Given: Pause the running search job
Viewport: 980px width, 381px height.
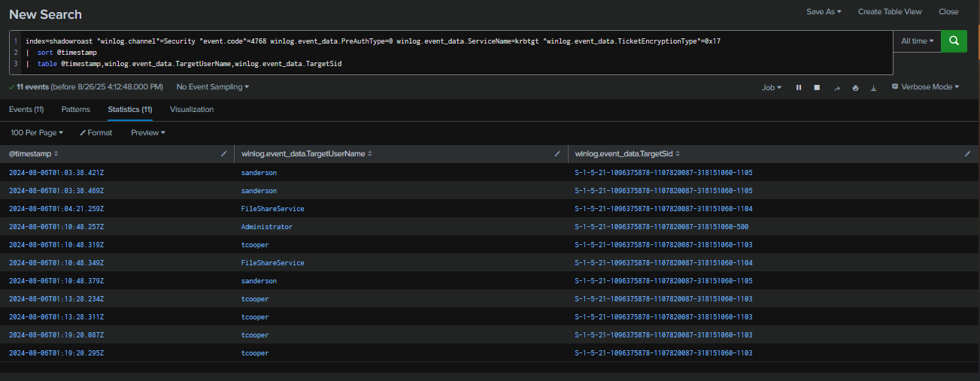Looking at the screenshot, I should click(799, 88).
